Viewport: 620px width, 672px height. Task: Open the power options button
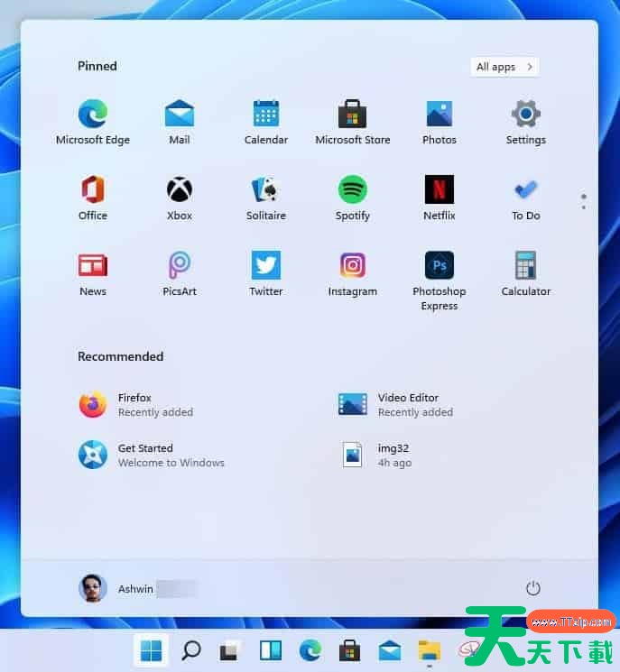point(533,588)
